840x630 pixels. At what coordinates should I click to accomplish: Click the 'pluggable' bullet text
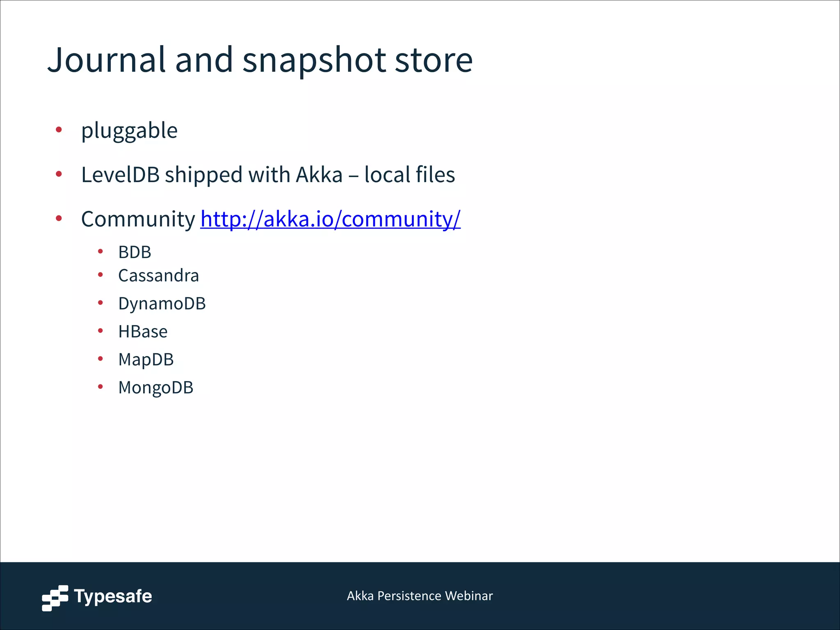[129, 131]
